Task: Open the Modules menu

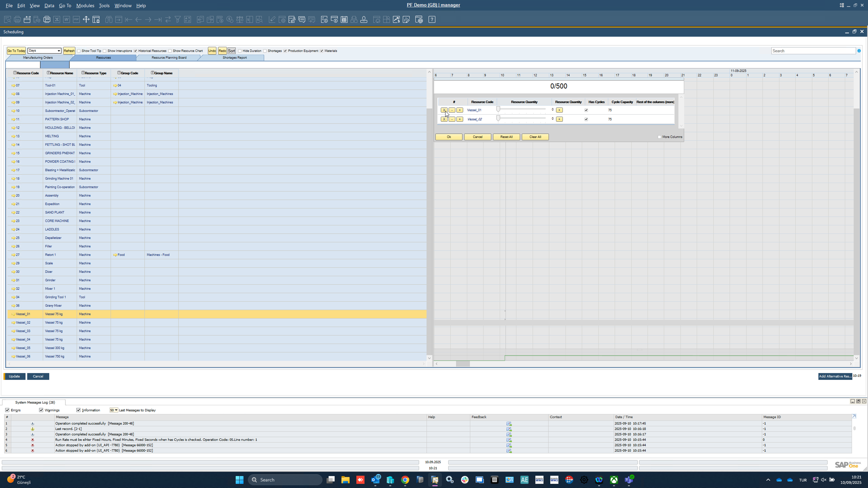Action: (x=85, y=5)
